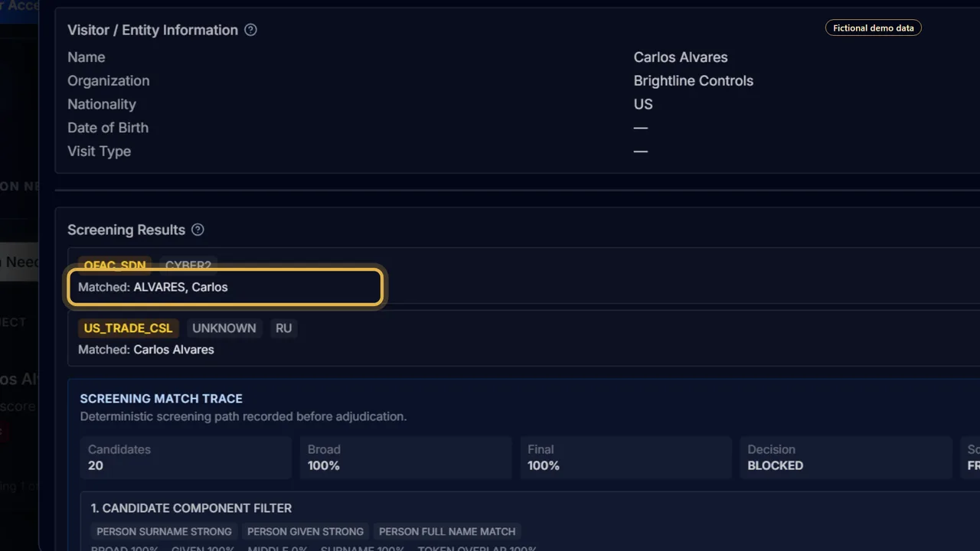Click help icon beside Visitor / Entity Information
Screen dimensions: 980x551
pyautogui.click(x=250, y=30)
